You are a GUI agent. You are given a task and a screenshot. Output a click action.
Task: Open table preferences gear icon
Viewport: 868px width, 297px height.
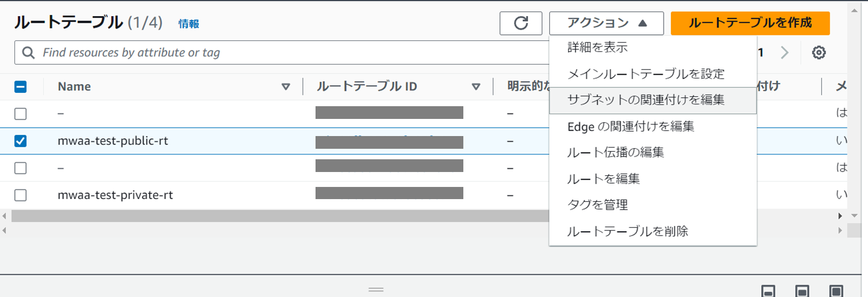point(819,53)
